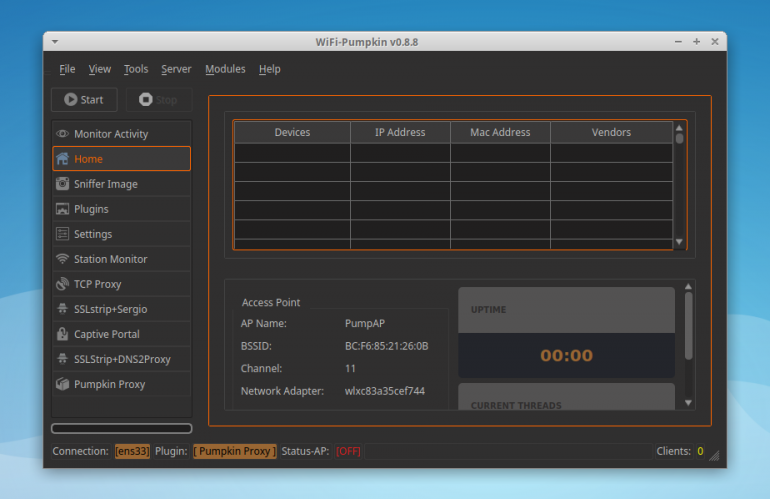The height and width of the screenshot is (499, 770).
Task: Select SSLStrip+DNS2Proxy sidebar entry
Action: pyautogui.click(x=121, y=359)
